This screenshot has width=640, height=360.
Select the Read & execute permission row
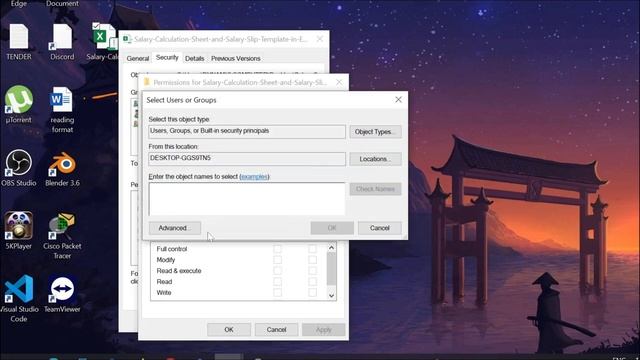[x=239, y=271]
